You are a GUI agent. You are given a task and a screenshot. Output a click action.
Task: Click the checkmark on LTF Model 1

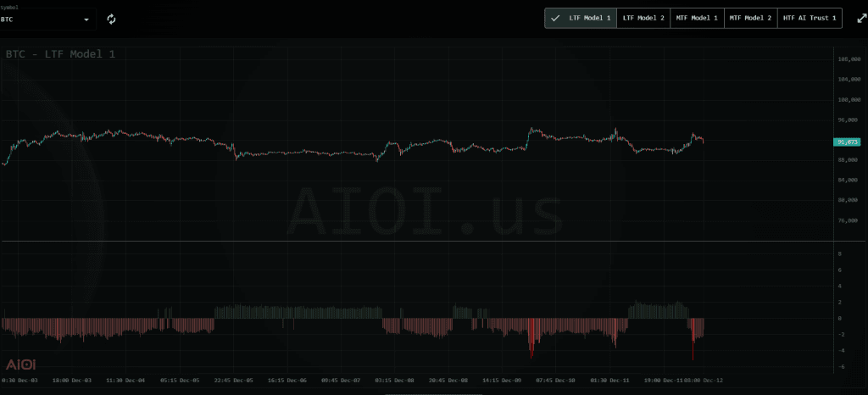(556, 18)
